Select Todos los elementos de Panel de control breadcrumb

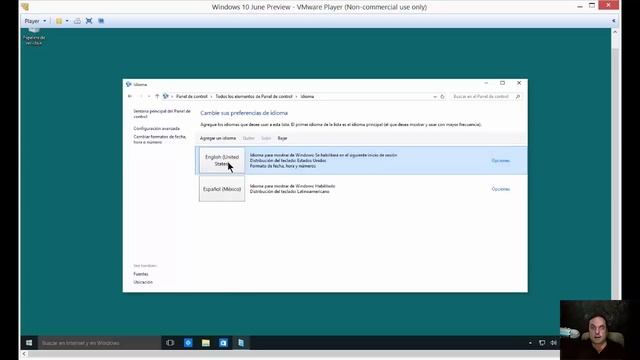tap(254, 97)
